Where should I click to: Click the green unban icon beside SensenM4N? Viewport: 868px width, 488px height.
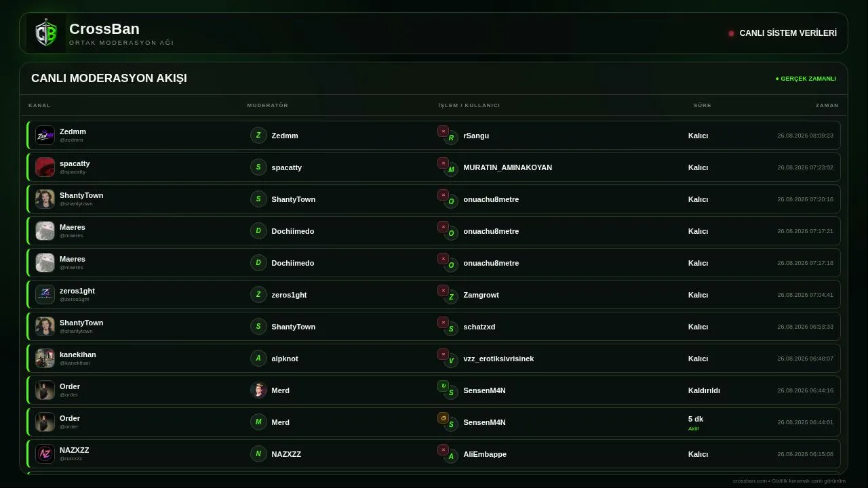tap(443, 386)
